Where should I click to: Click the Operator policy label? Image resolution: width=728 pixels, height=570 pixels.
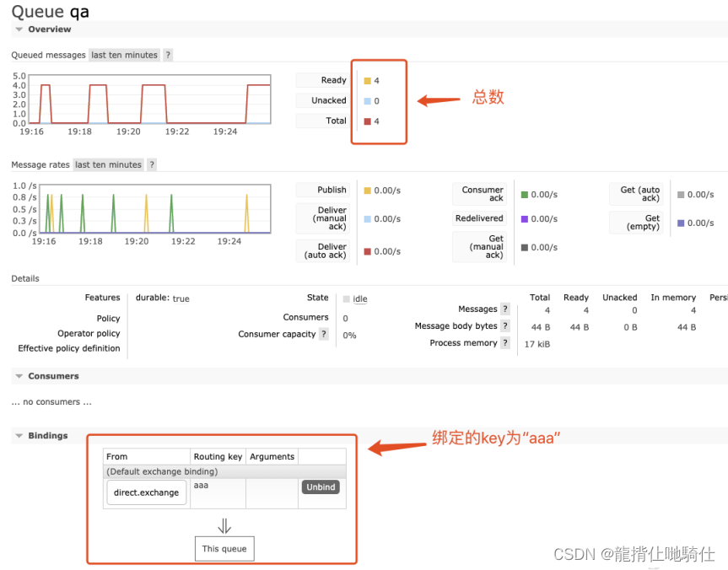click(89, 333)
